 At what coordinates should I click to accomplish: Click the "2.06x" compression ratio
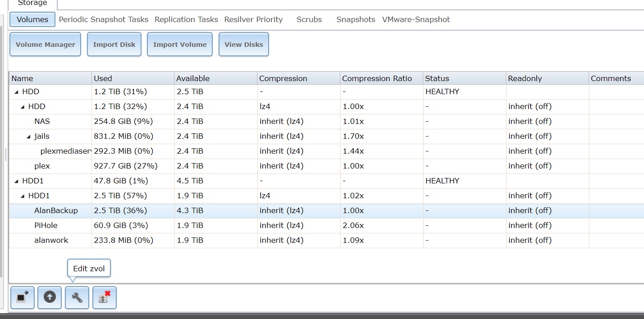point(353,225)
